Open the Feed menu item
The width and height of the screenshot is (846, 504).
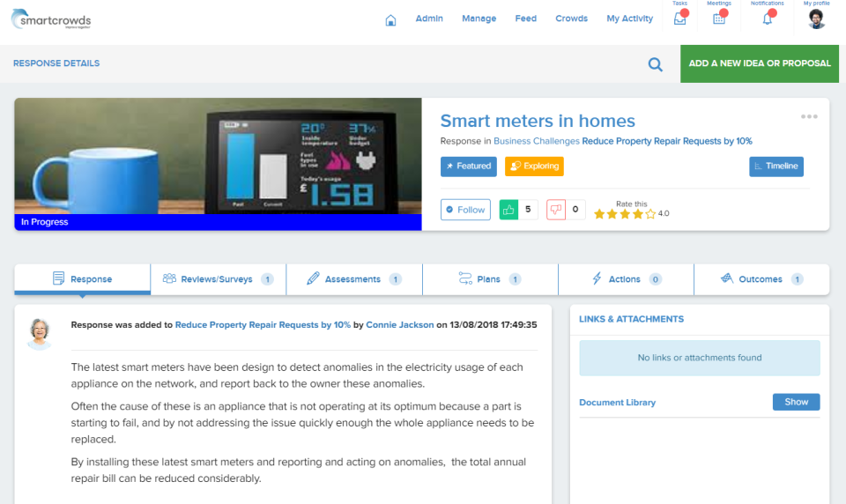525,19
